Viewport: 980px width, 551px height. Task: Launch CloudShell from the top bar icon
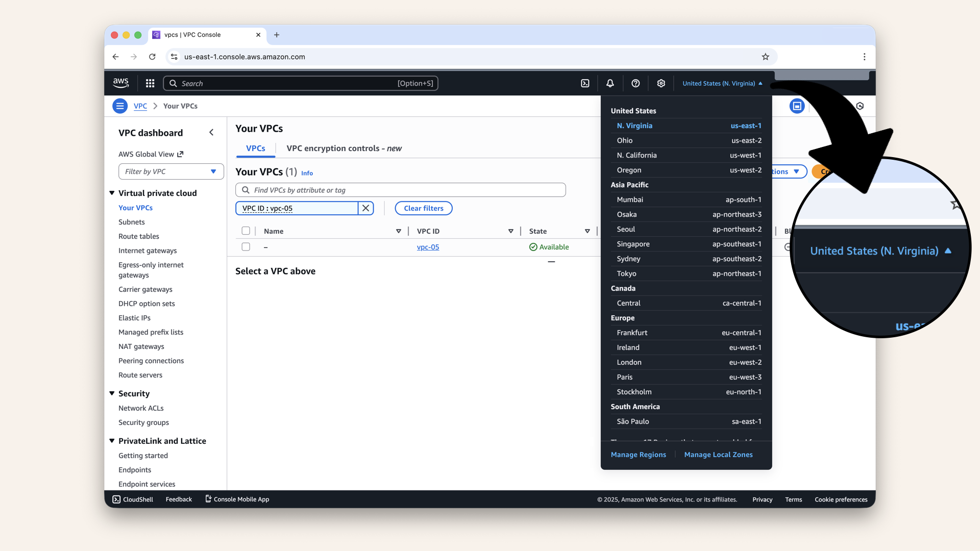point(585,83)
